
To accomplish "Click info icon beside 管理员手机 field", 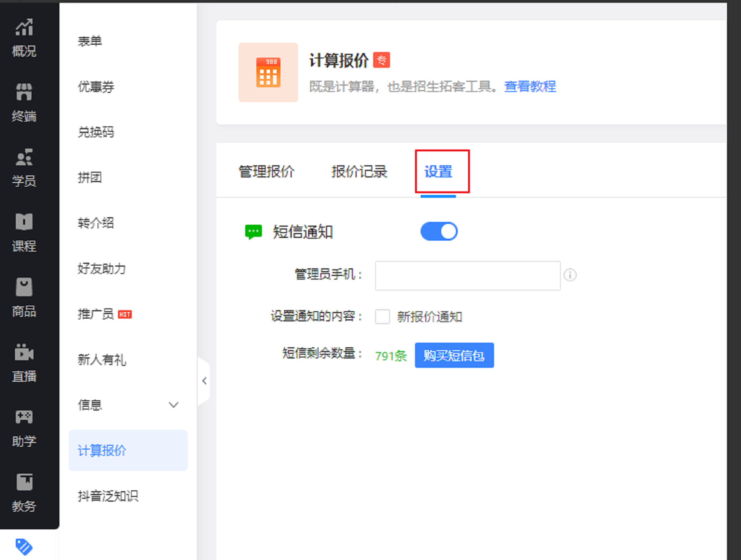I will 570,275.
